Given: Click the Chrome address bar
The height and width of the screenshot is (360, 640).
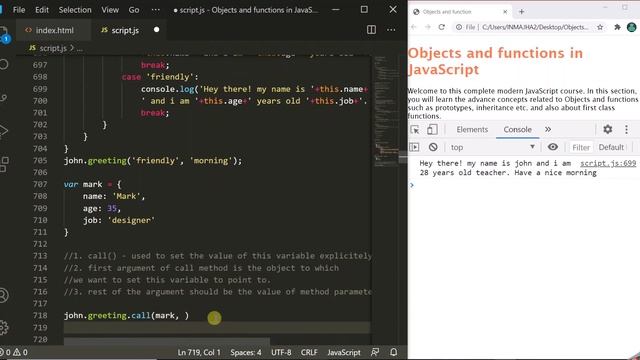Looking at the screenshot, I should (529, 27).
